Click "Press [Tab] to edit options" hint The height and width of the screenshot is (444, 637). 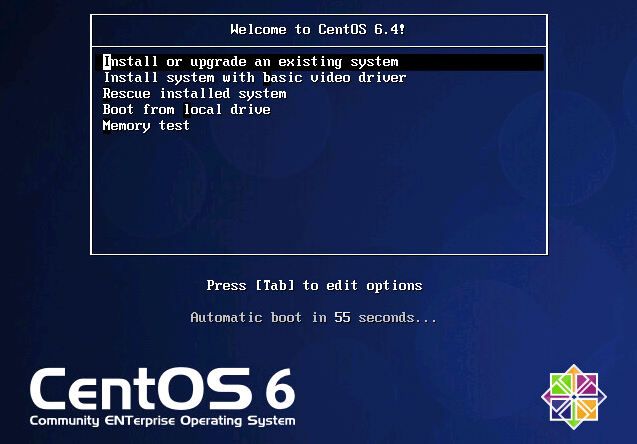point(314,285)
